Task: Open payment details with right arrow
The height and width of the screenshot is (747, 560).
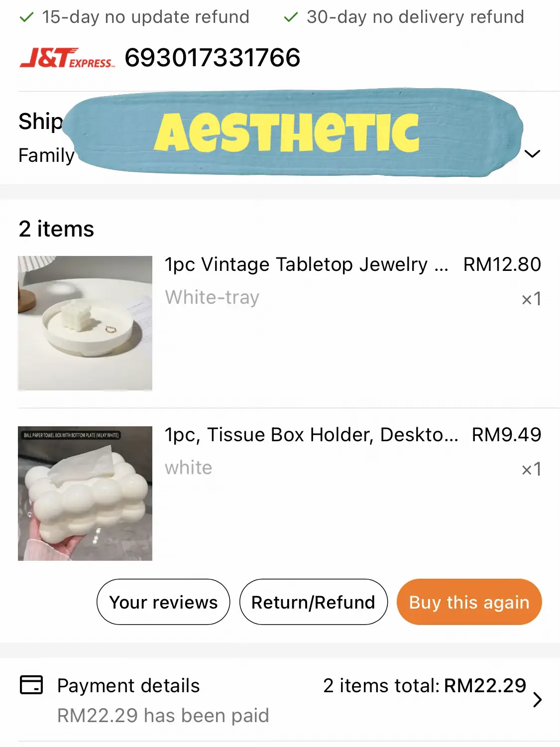Action: tap(537, 700)
